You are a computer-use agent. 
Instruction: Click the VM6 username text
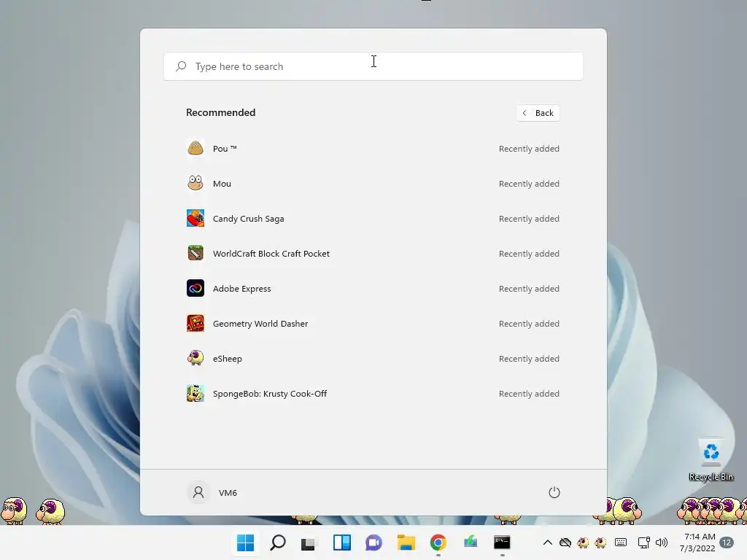[228, 493]
